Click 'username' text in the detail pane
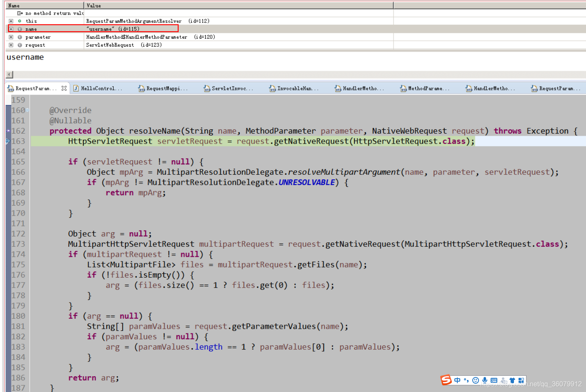The image size is (586, 392). [x=25, y=57]
